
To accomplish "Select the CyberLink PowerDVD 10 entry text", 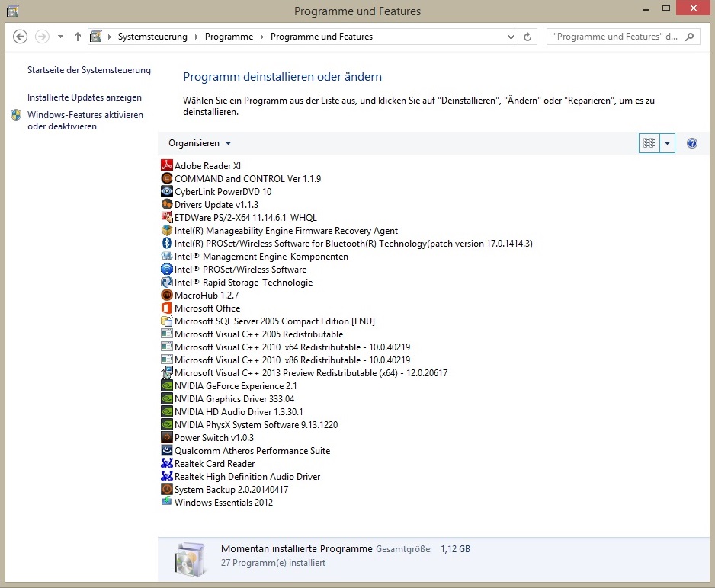I will [223, 192].
